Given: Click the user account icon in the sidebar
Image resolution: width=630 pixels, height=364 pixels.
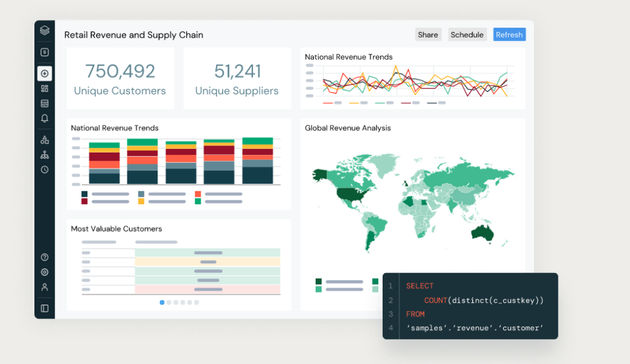Looking at the screenshot, I should coord(44,287).
